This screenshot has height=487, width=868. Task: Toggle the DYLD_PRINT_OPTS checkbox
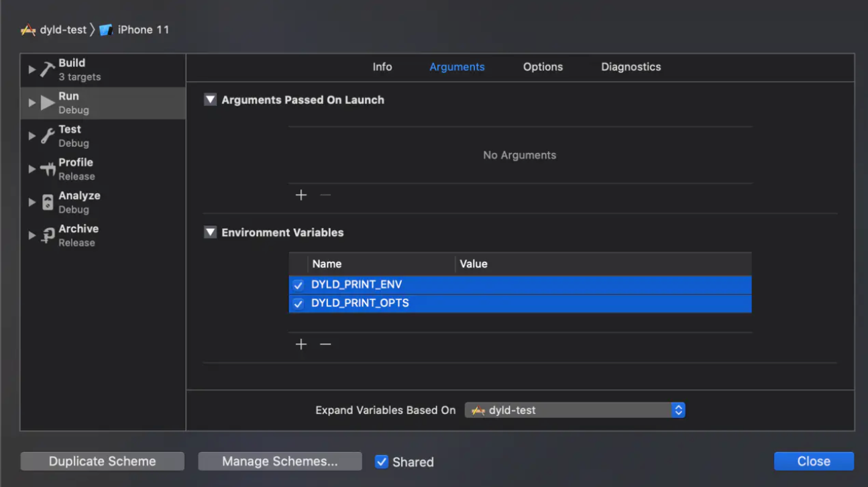point(299,303)
